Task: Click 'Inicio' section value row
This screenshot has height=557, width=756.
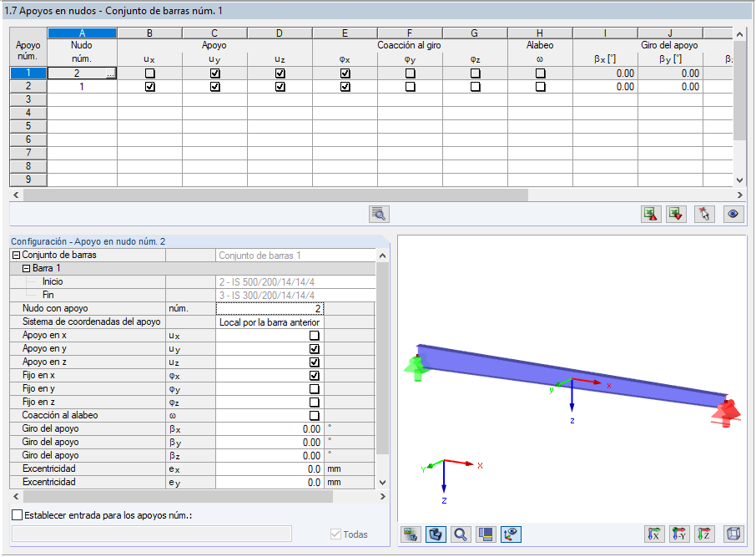Action: tap(295, 282)
